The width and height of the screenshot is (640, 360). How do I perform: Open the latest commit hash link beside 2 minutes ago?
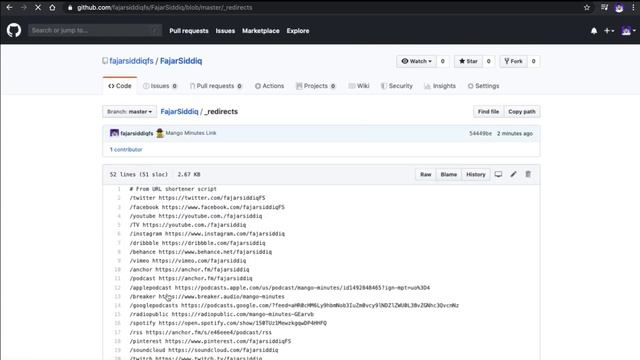480,133
